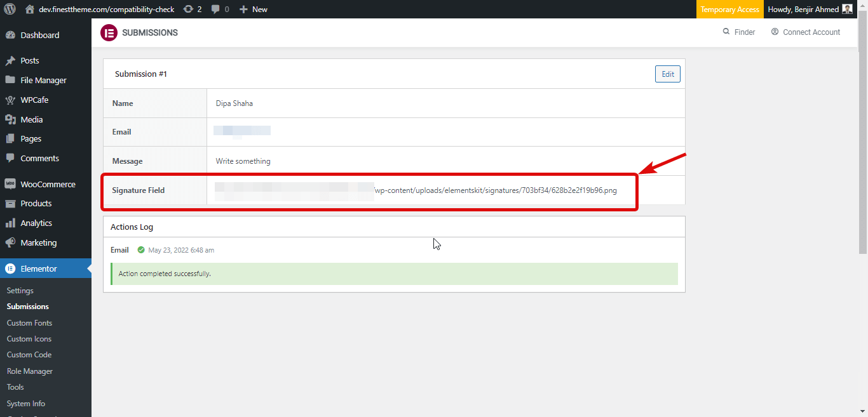This screenshot has width=868, height=417.
Task: Click Connect Account link
Action: click(x=806, y=32)
